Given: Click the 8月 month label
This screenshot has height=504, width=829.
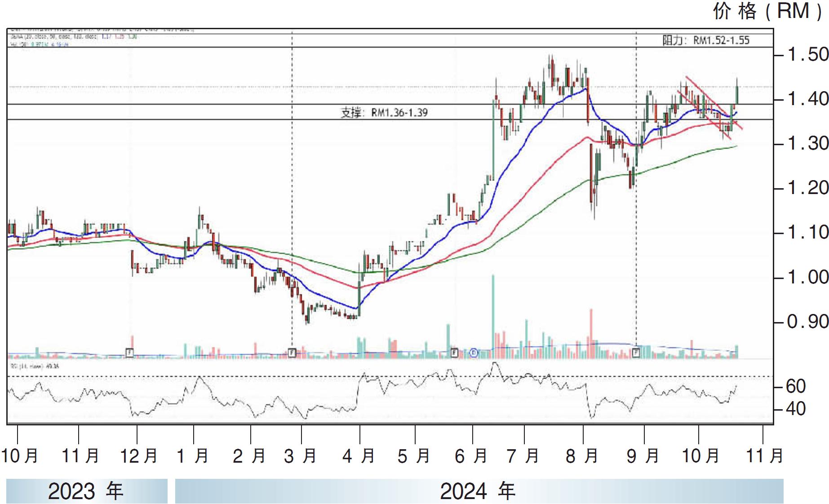Looking at the screenshot, I should pyautogui.click(x=582, y=456).
